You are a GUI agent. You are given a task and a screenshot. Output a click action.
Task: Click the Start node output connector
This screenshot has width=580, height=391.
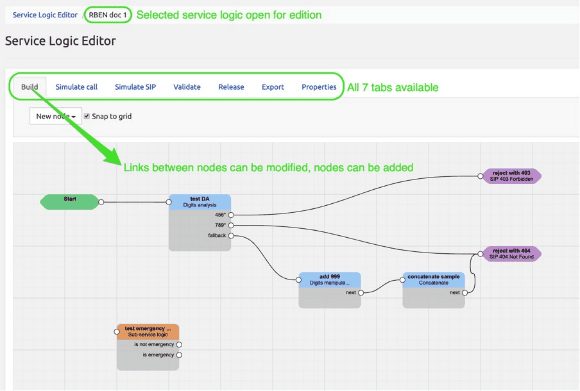101,202
